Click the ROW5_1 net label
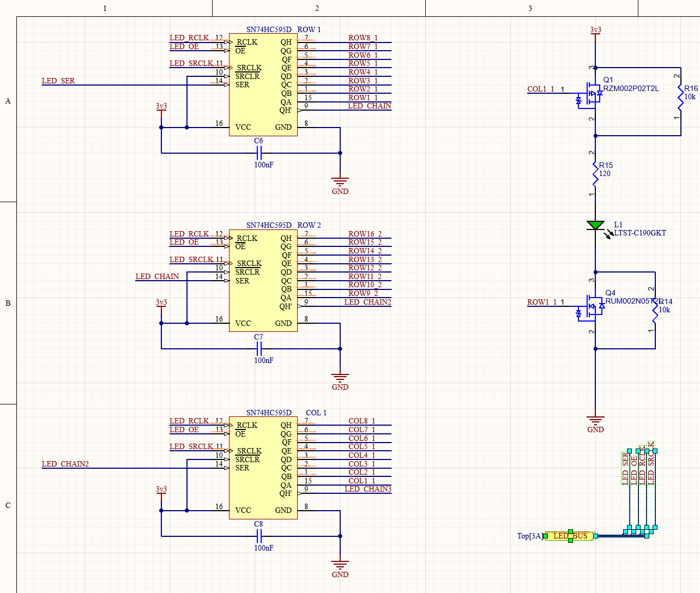Screen dimensions: 700x593 (363, 63)
